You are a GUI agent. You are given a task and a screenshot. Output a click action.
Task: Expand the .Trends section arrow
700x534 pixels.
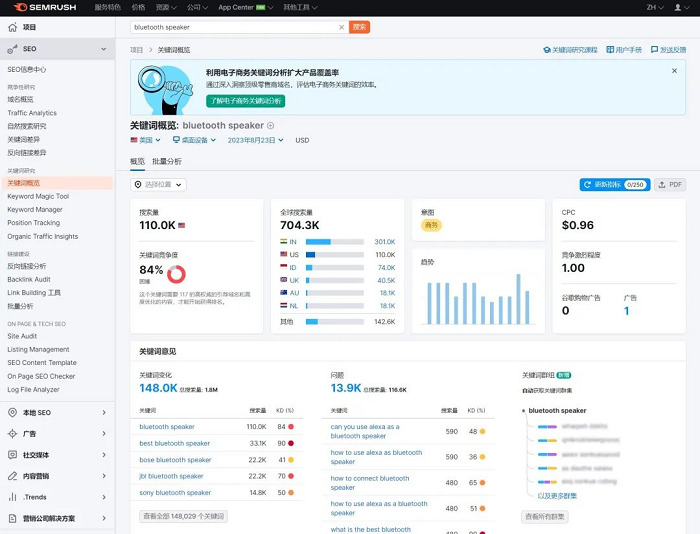pos(104,497)
